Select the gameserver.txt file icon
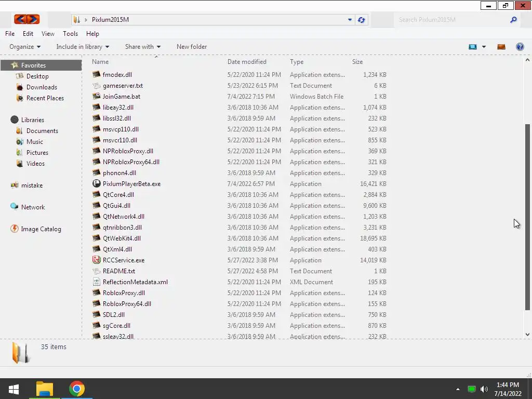This screenshot has height=399, width=532. [97, 86]
